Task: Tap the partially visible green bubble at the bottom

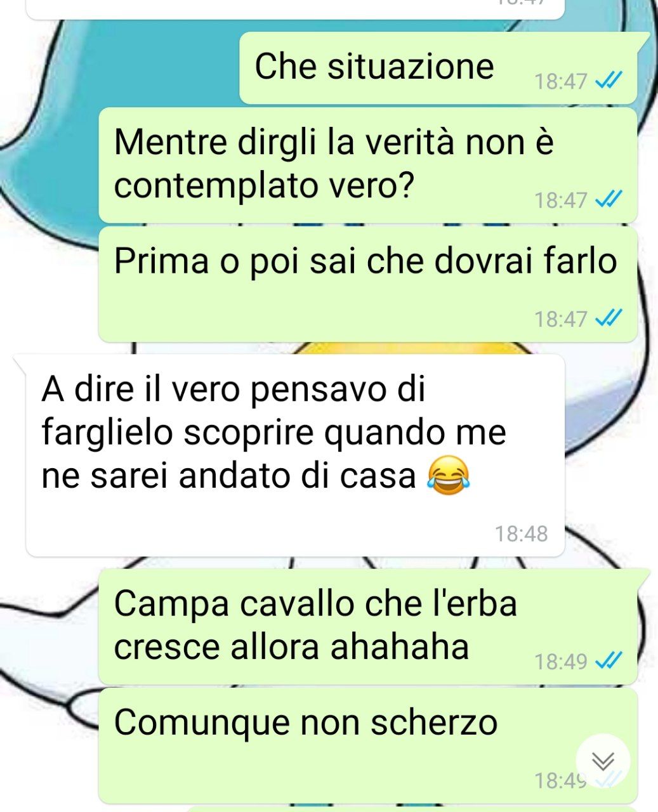Action: pyautogui.click(x=411, y=809)
